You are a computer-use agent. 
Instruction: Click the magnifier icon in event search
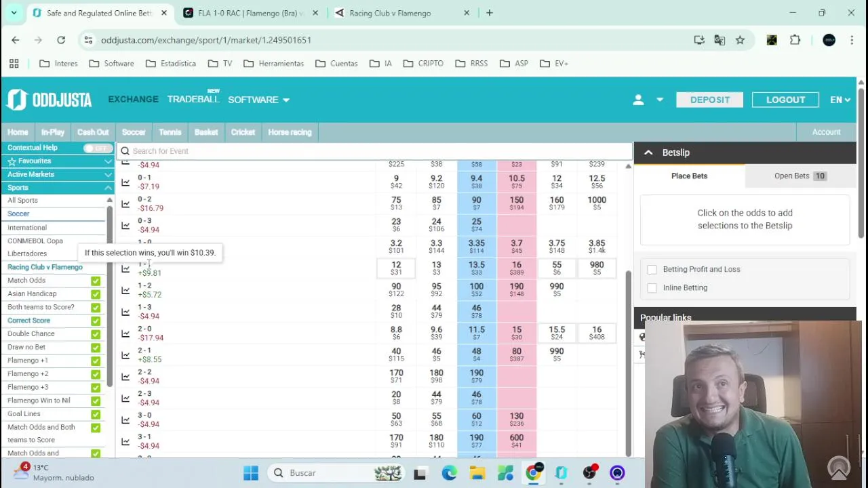tap(124, 151)
